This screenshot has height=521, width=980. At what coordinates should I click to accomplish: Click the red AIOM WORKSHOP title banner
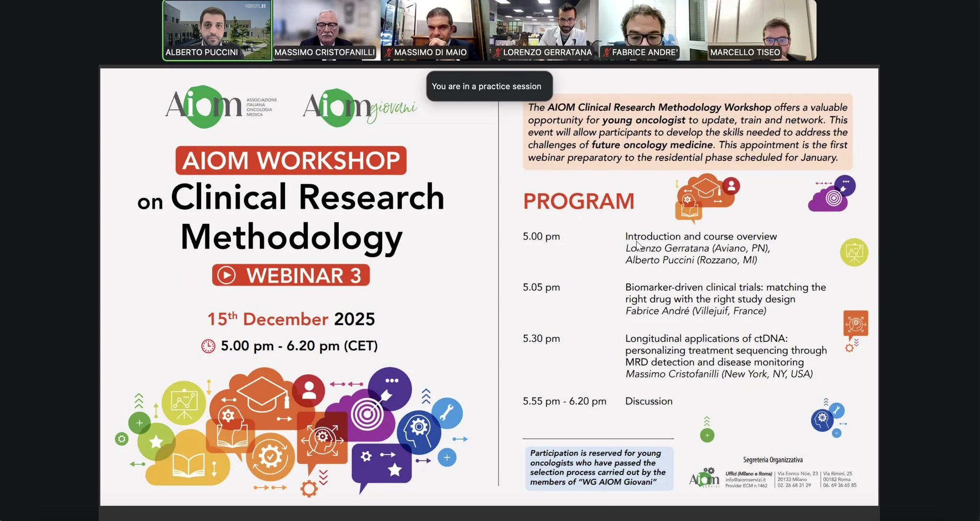click(x=291, y=161)
